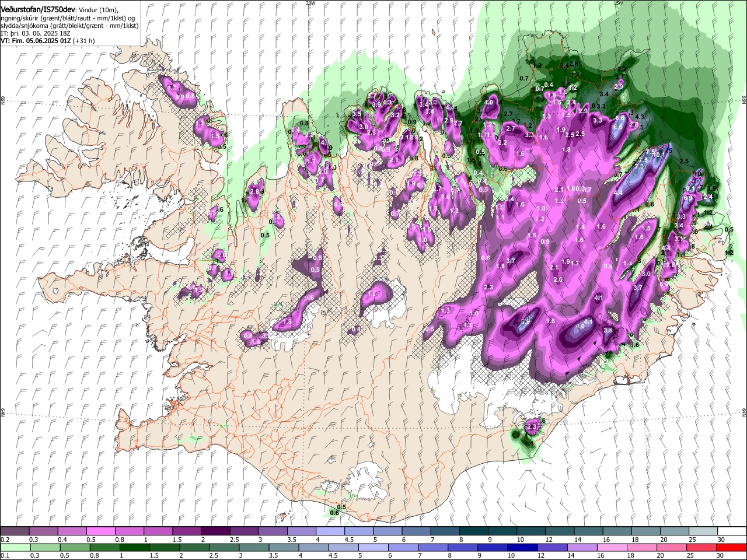Pick the grey-purple 0.2 swatch in upper snow scale
Image resolution: width=747 pixels, height=560 pixels.
click(15, 531)
